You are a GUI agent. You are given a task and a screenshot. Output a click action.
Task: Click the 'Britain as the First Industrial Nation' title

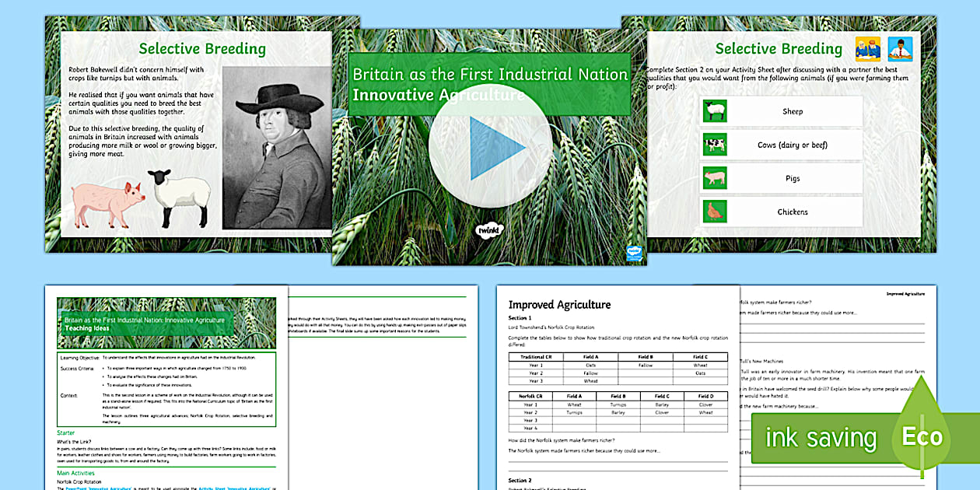coord(490,75)
